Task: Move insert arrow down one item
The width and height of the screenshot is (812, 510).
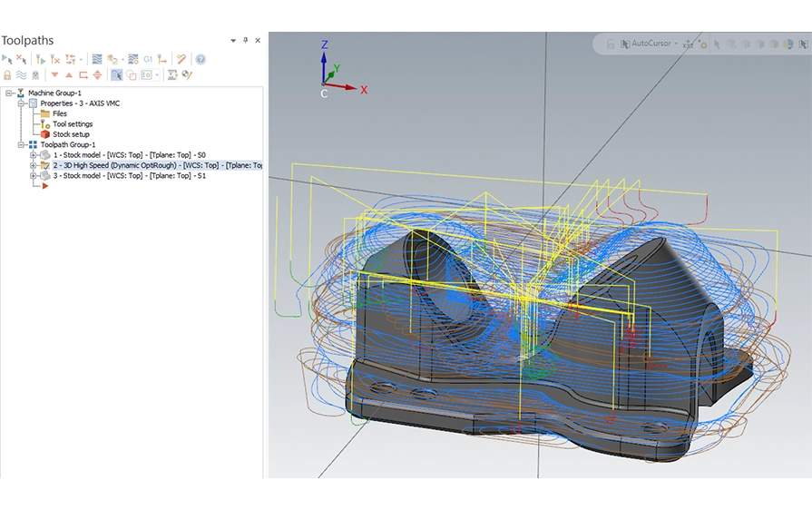Action: (55, 75)
